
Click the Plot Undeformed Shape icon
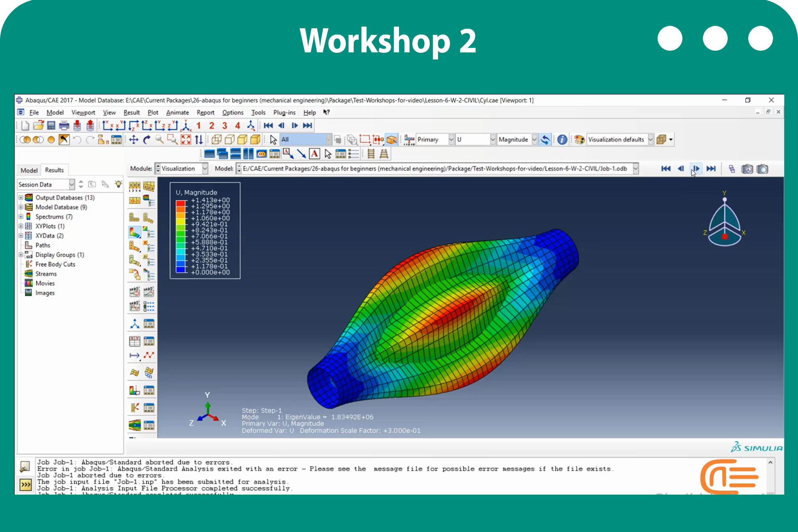(x=135, y=217)
